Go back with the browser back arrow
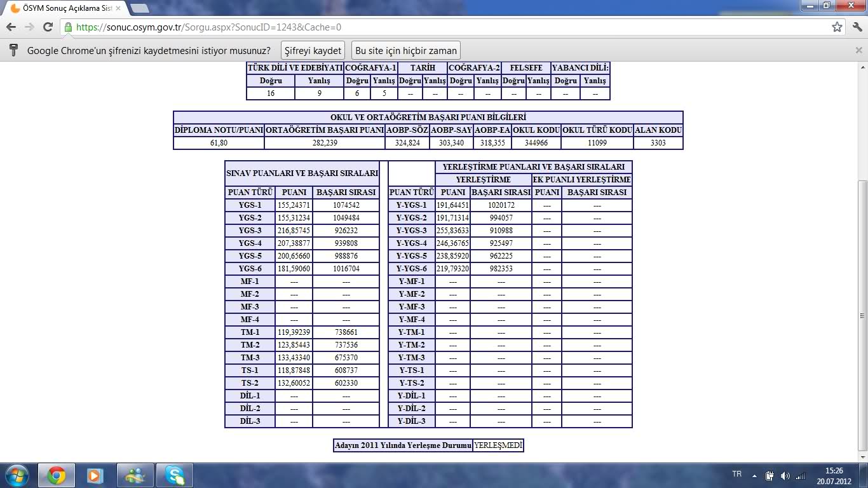 [11, 27]
